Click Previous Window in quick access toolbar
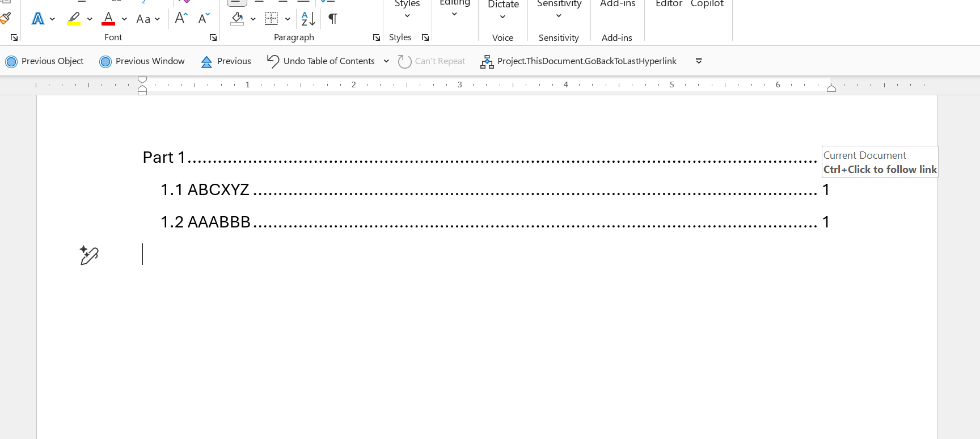This screenshot has height=439, width=980. 142,61
